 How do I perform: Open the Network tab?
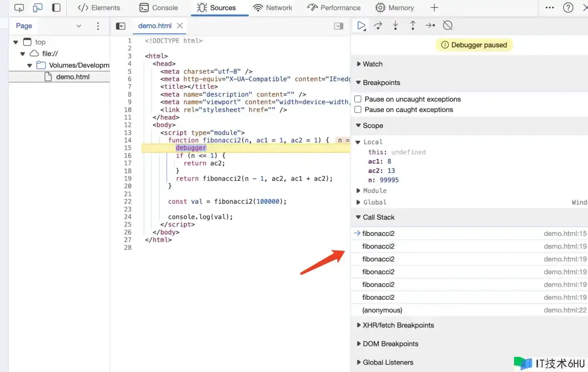(273, 8)
